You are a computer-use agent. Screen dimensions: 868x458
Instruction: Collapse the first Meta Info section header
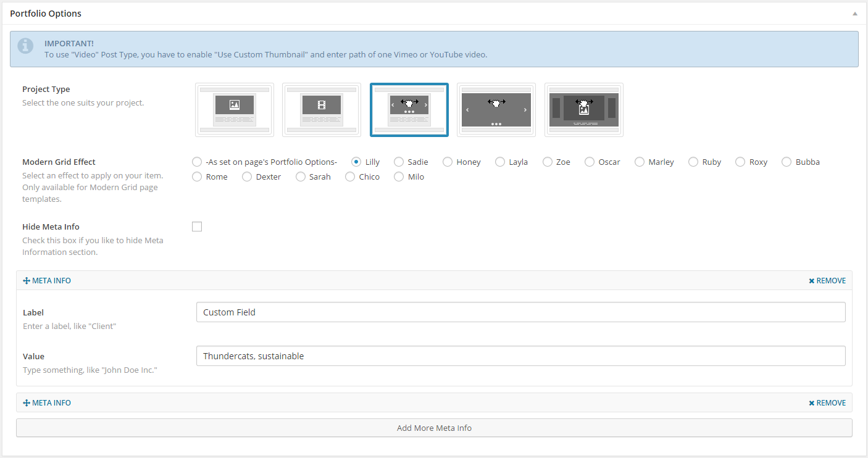[432, 281]
